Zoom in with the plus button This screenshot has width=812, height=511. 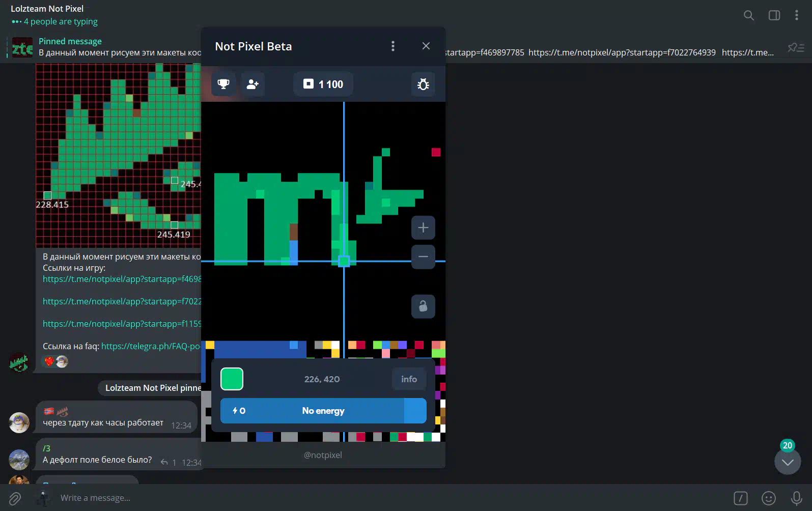423,228
